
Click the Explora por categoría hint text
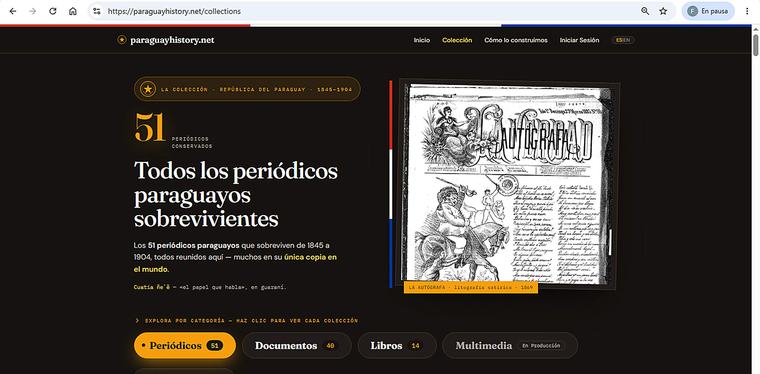point(247,321)
